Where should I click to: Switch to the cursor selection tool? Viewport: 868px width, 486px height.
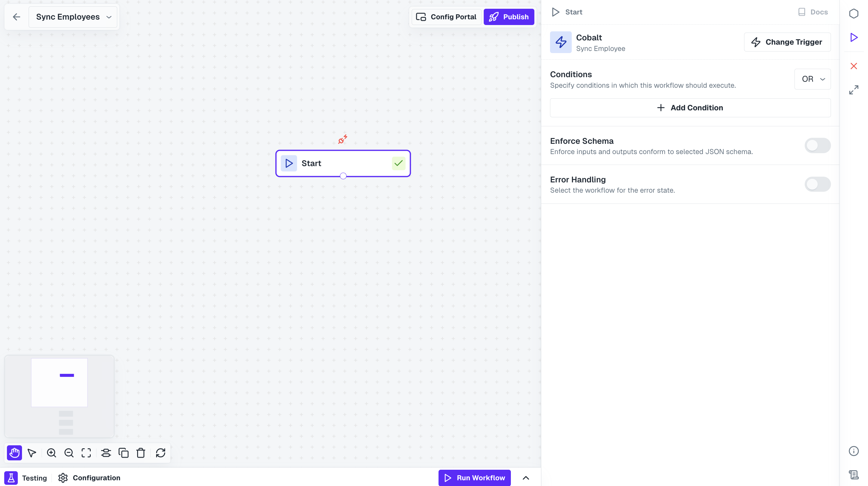32,453
